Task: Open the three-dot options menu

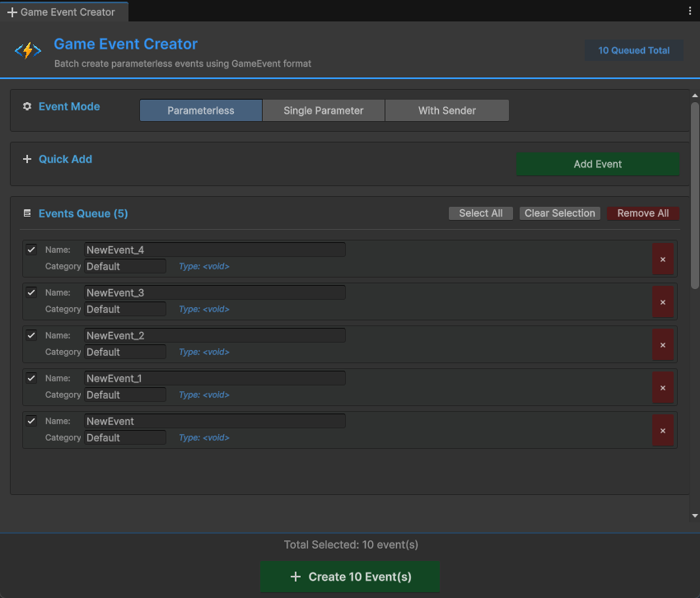Action: coord(689,9)
